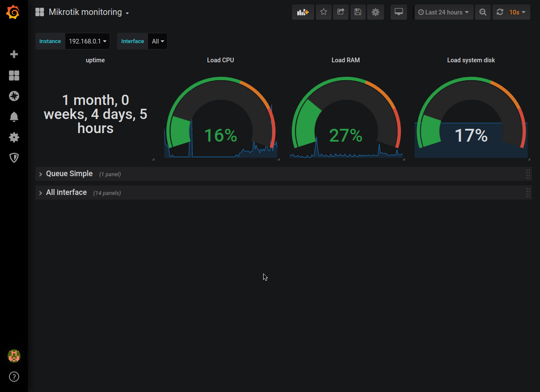Open the Create plus menu in sidebar
Screen dimensions: 540x392
14,54
